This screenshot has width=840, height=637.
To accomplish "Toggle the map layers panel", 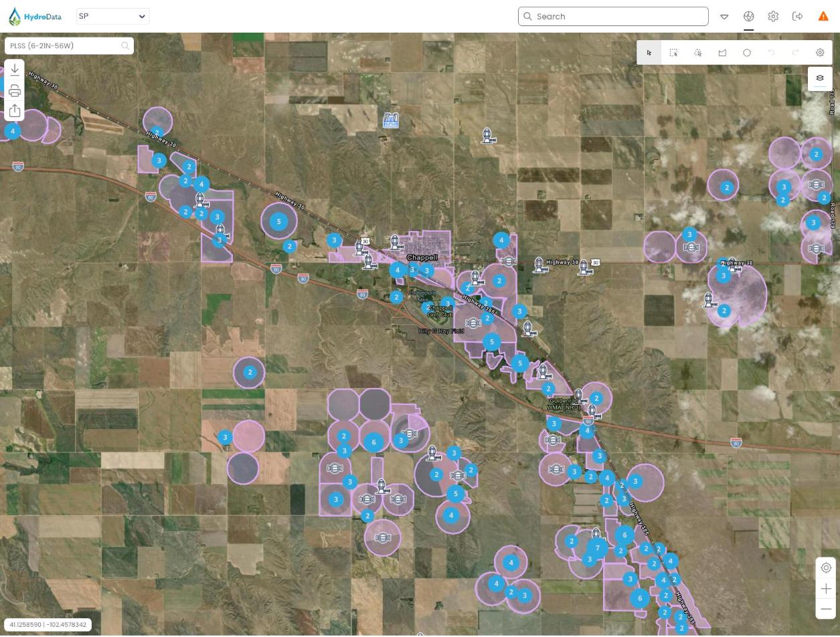I will pos(820,78).
